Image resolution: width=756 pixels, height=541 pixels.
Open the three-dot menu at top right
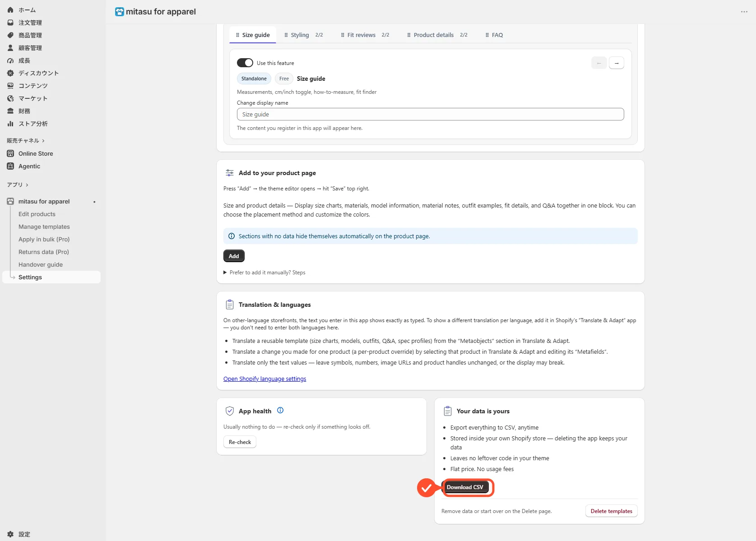[744, 12]
